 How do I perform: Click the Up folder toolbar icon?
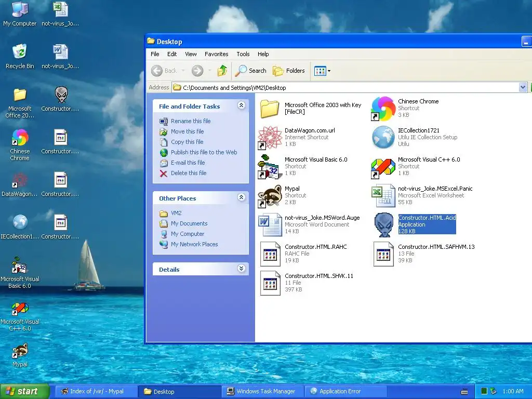222,71
